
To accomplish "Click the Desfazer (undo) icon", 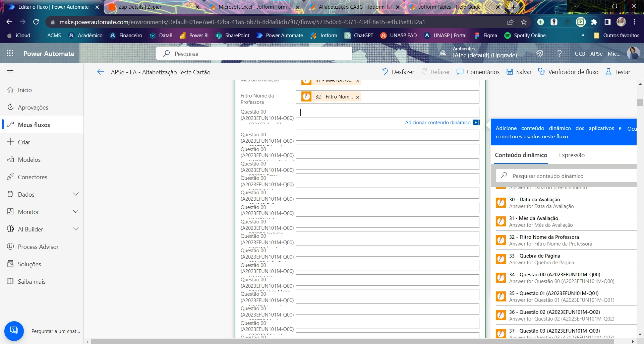I will click(x=385, y=72).
